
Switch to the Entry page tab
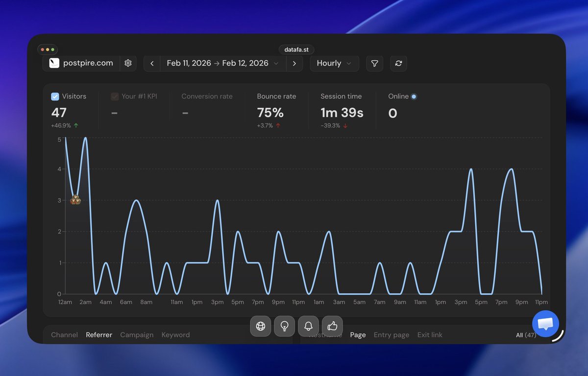[392, 335]
